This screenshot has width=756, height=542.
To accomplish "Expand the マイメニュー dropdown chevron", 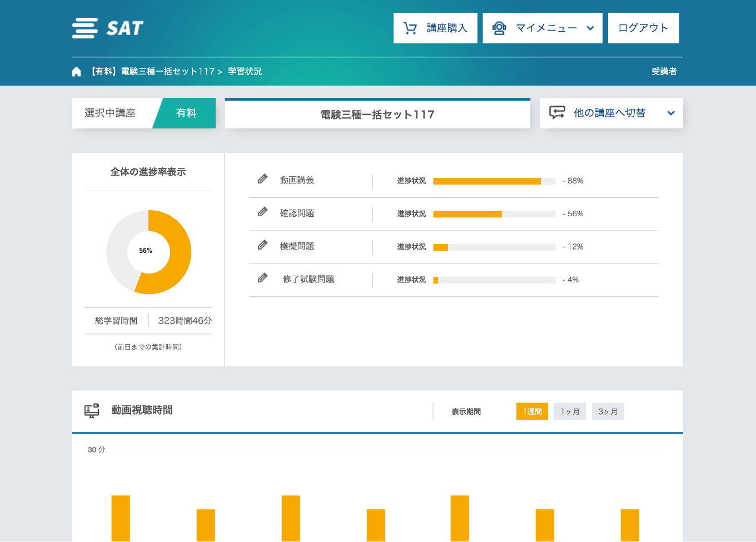I will click(590, 28).
